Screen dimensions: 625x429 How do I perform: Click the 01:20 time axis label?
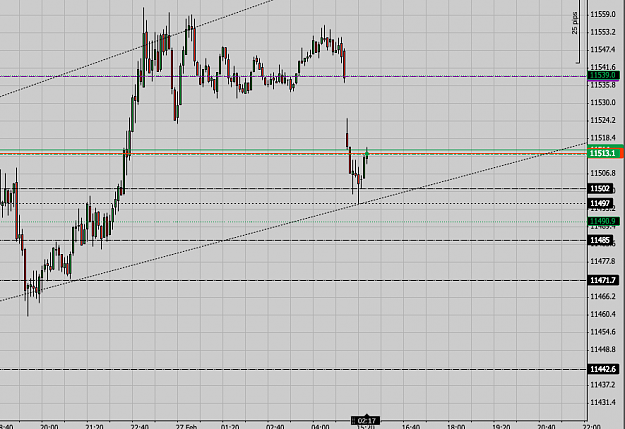pos(230,426)
